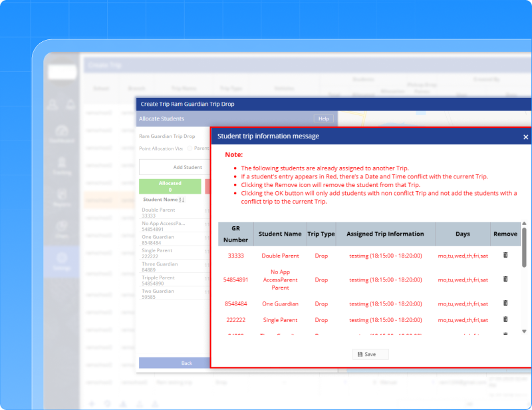This screenshot has width=532, height=410.
Task: Click the table's vertical scrollbar thumb
Action: pos(525,248)
